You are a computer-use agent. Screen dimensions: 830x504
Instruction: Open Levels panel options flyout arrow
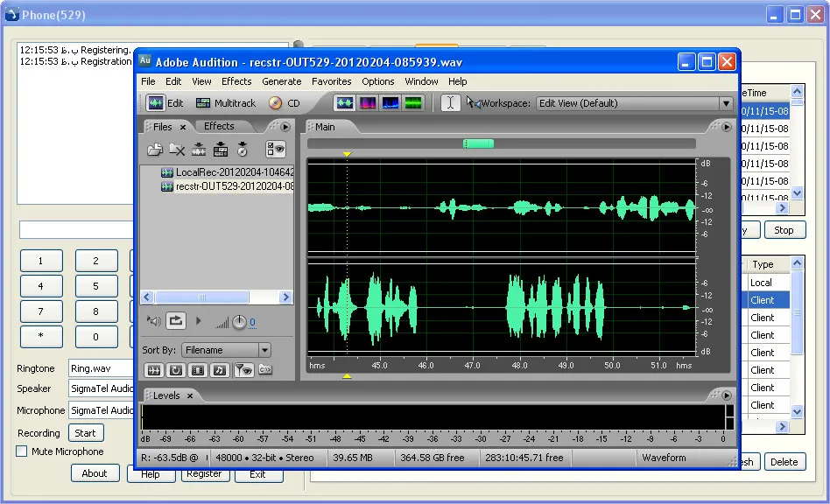tap(727, 395)
